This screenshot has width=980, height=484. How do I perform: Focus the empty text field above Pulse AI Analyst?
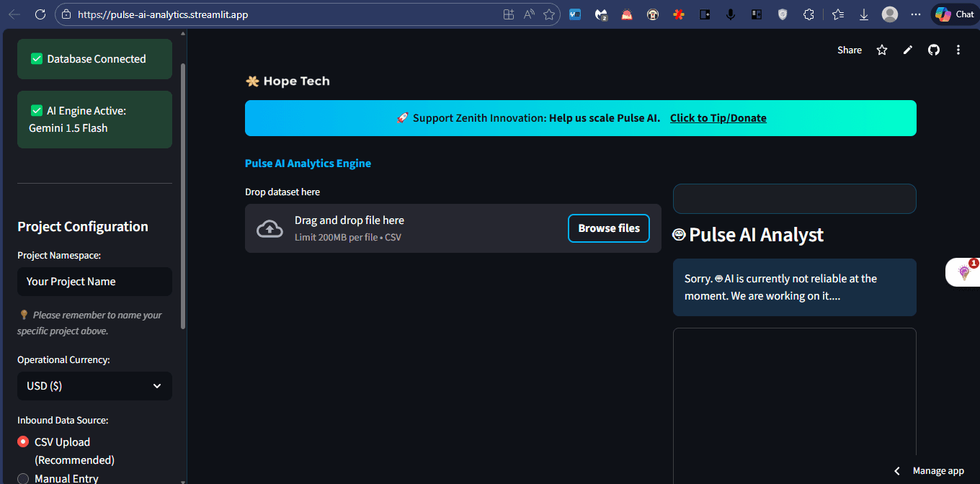pos(795,199)
